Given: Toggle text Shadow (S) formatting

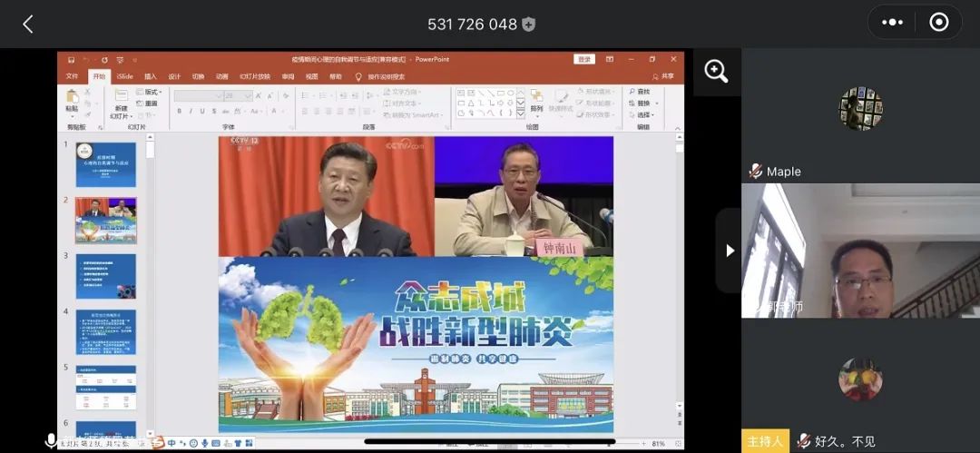Looking at the screenshot, I should 214,111.
